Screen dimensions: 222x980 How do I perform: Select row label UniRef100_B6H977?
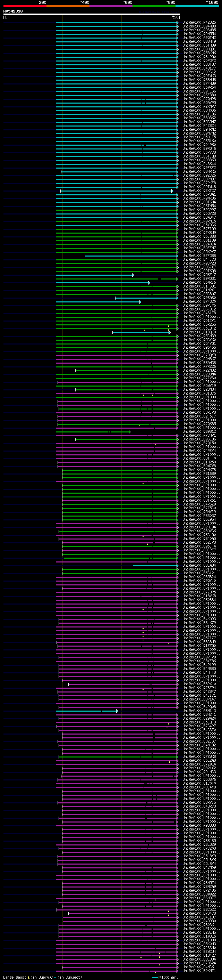click(199, 898)
